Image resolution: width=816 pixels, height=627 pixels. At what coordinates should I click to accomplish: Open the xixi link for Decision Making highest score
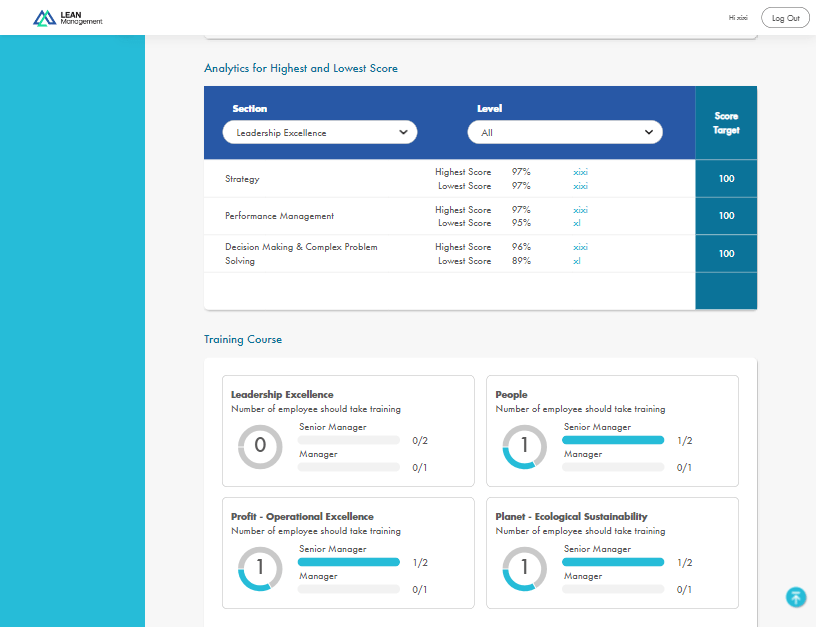[580, 247]
